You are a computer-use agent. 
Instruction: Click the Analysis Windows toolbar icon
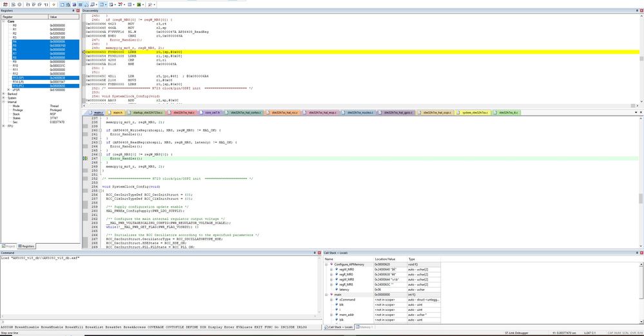pos(121,5)
